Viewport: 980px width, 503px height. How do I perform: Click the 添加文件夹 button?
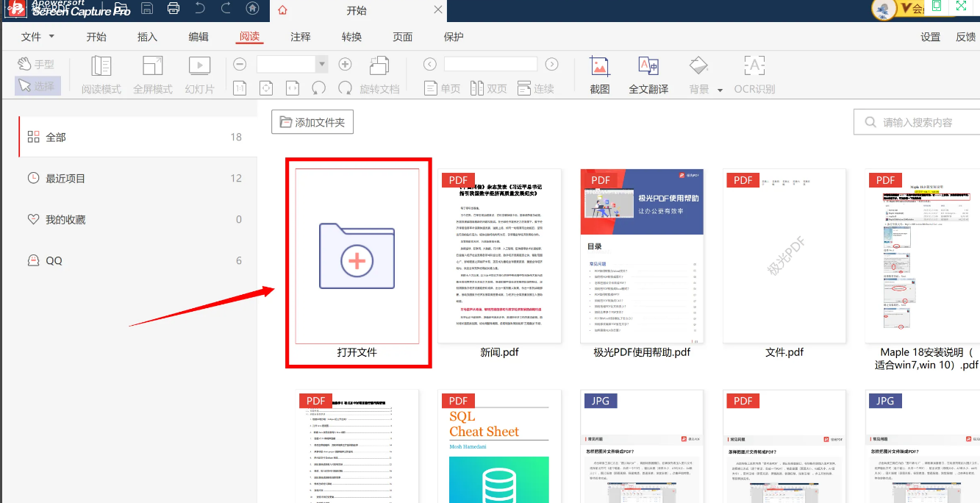(x=312, y=122)
